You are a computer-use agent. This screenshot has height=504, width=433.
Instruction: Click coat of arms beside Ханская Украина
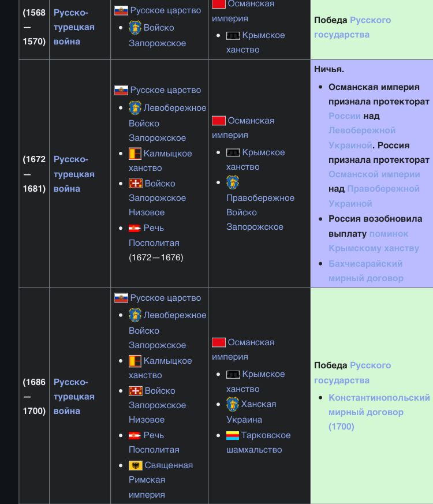[x=233, y=404]
